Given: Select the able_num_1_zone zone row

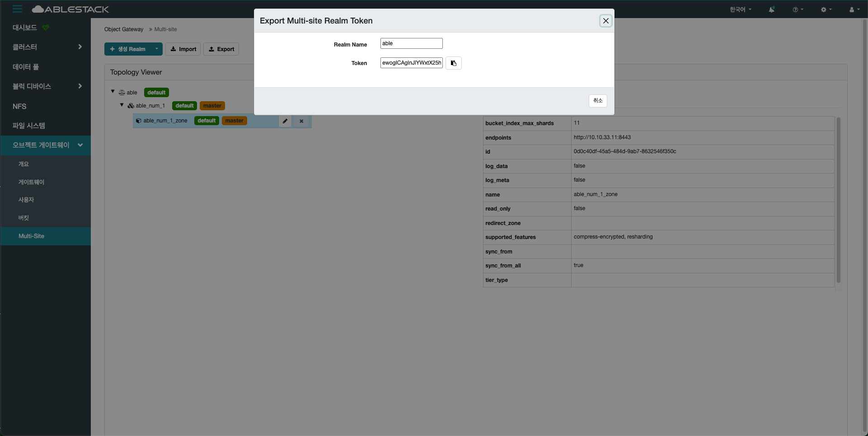Looking at the screenshot, I should [222, 121].
